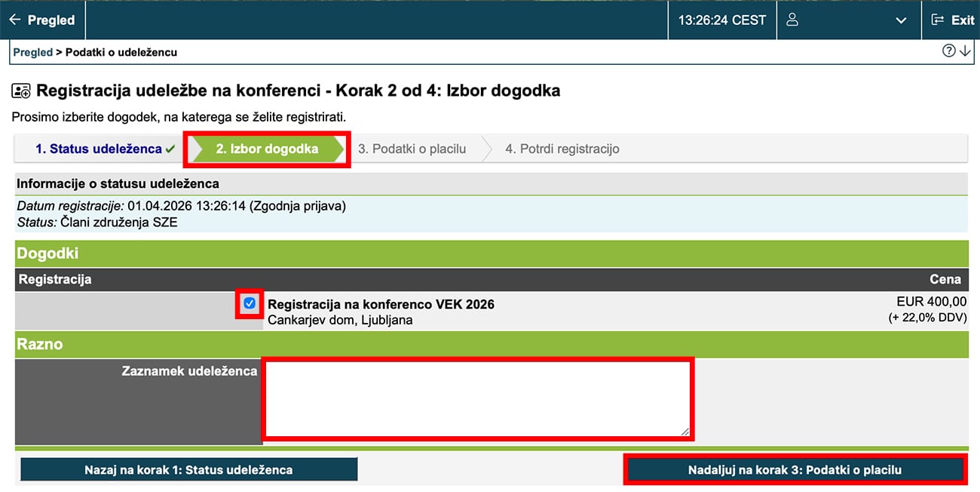Click the logout icon beside Exit

point(937,20)
